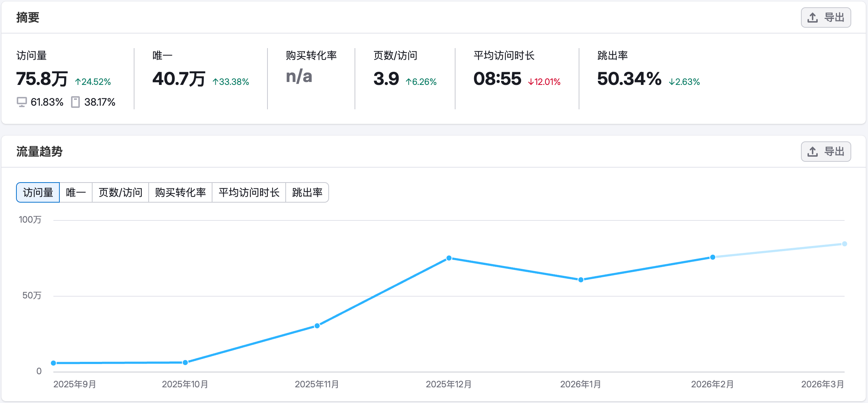The width and height of the screenshot is (868, 403).
Task: Click the 2.63% decrease indicator
Action: pos(684,82)
